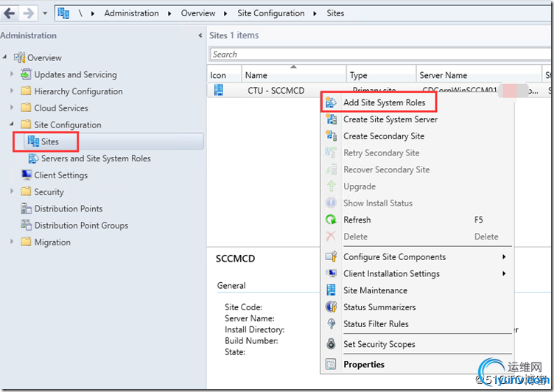Click Administration in the breadcrumb

(x=131, y=13)
